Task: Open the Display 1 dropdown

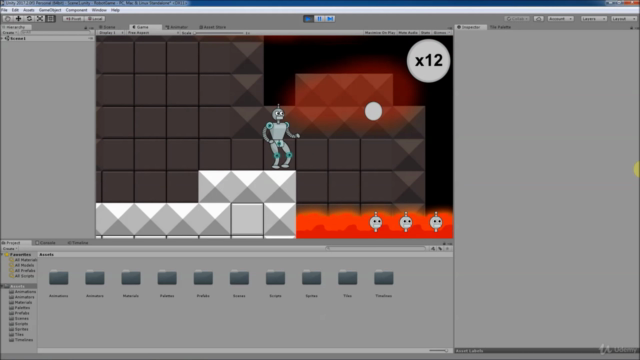Action: point(110,33)
